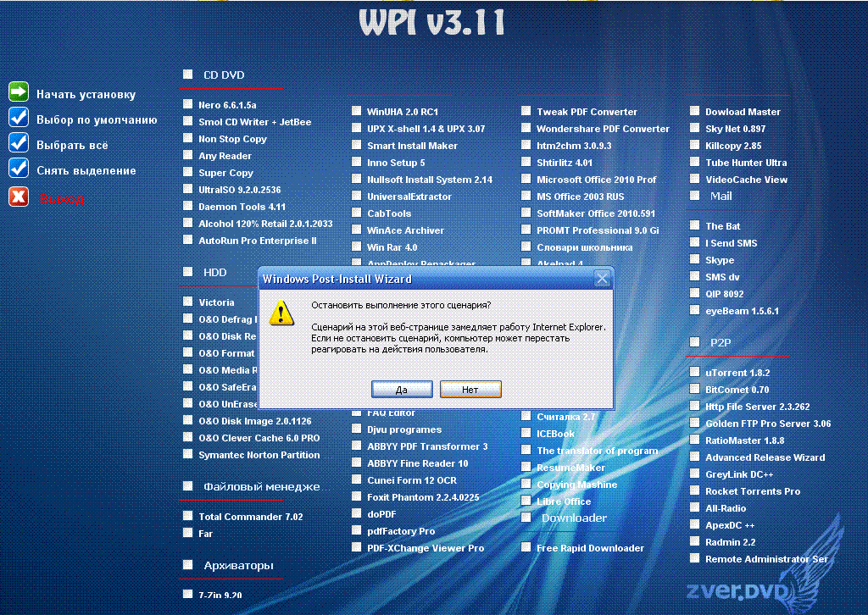Click the Alcohol 120% Retail 2.0.1.2033 label
The width and height of the screenshot is (868, 615).
tap(265, 224)
